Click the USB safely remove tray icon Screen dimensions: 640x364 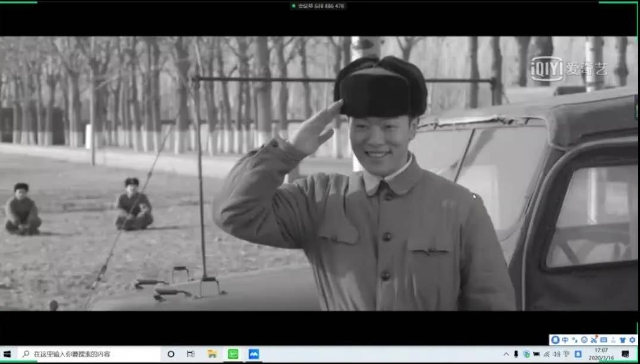(x=516, y=354)
